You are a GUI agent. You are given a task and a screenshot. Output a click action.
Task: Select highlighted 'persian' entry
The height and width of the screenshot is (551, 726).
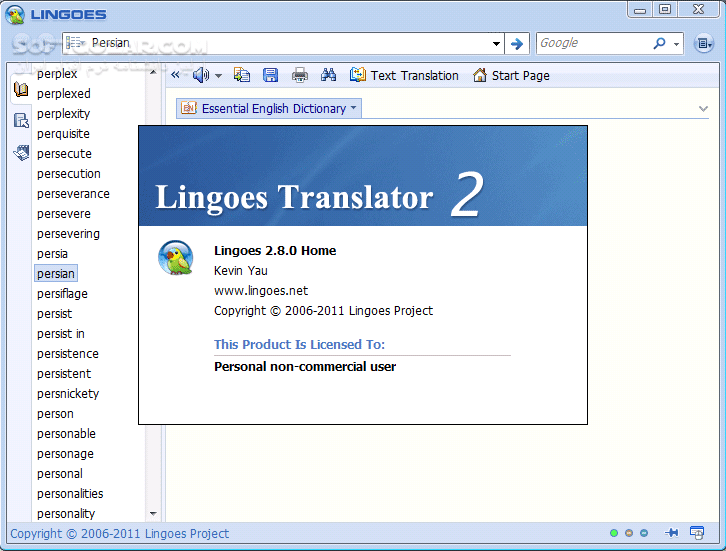click(x=56, y=273)
